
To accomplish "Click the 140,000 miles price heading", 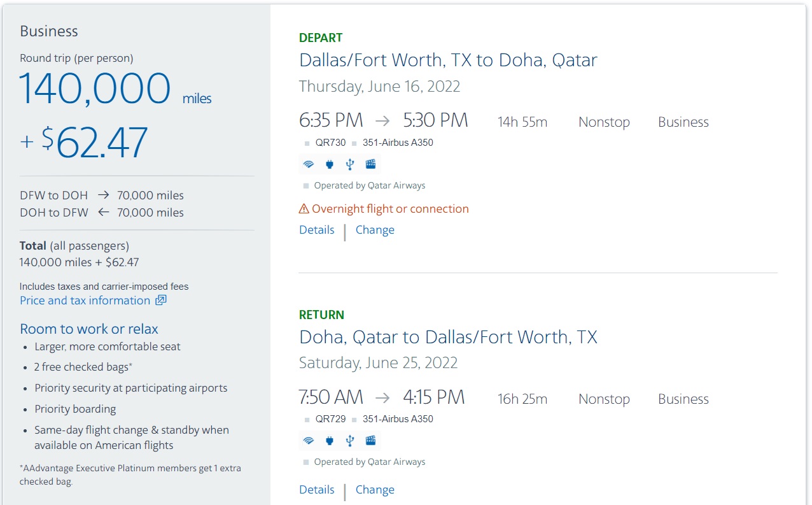I will click(95, 89).
